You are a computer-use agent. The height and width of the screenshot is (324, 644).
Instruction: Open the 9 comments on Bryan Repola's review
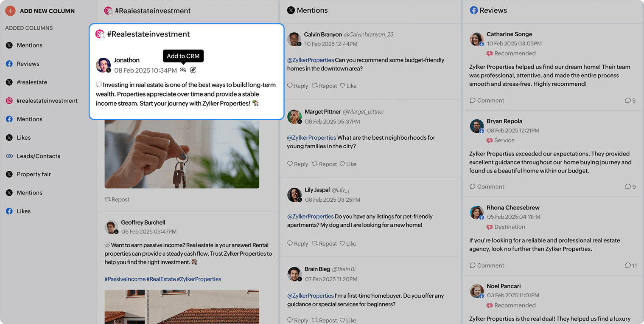pos(630,187)
